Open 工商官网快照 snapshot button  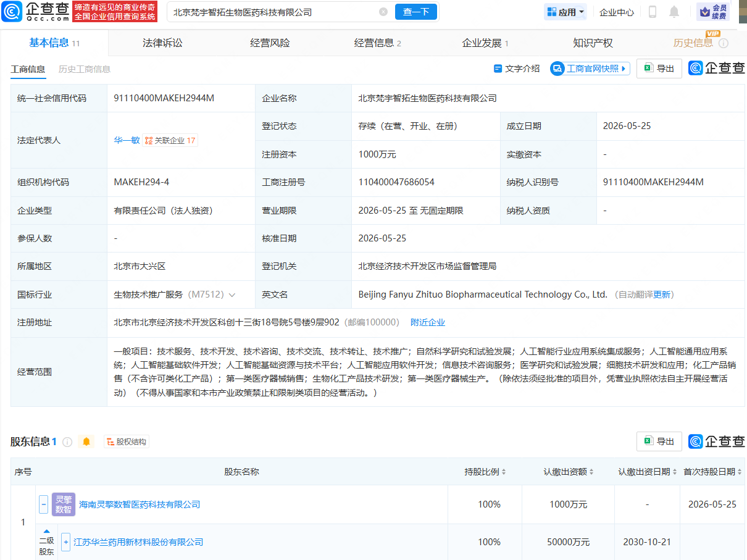[x=590, y=69]
